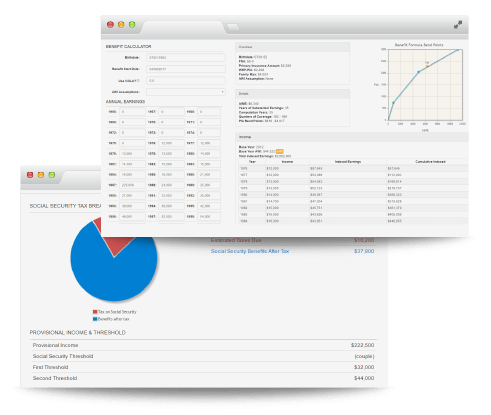Click the Use COLA value field
This screenshot has height=415, width=491.
[x=186, y=81]
